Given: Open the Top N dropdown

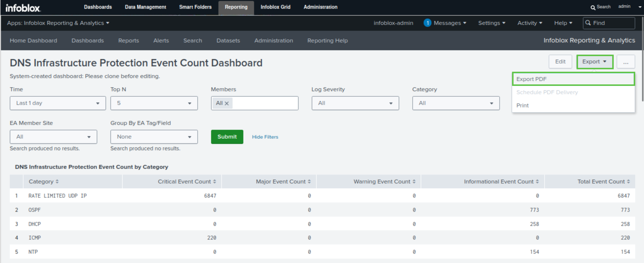Looking at the screenshot, I should (154, 103).
